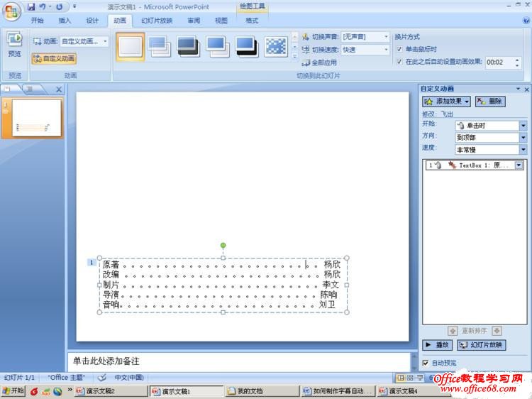Click the green rotation handle of textbox

(x=223, y=245)
